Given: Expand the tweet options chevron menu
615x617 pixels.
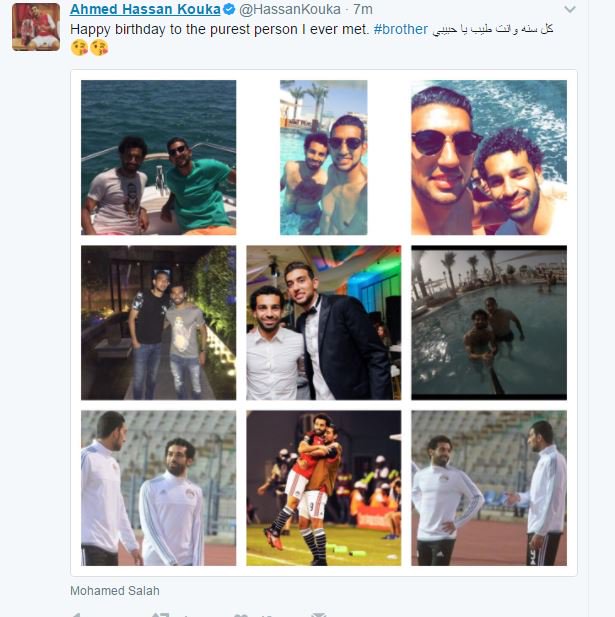Looking at the screenshot, I should pos(570,9).
